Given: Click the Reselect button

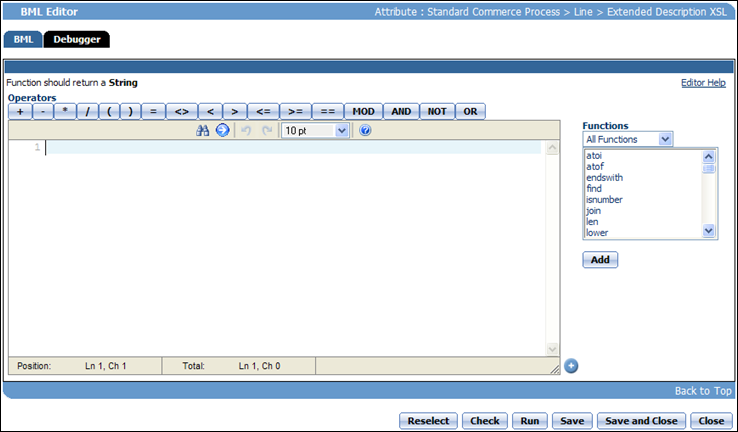Looking at the screenshot, I should pyautogui.click(x=428, y=421).
